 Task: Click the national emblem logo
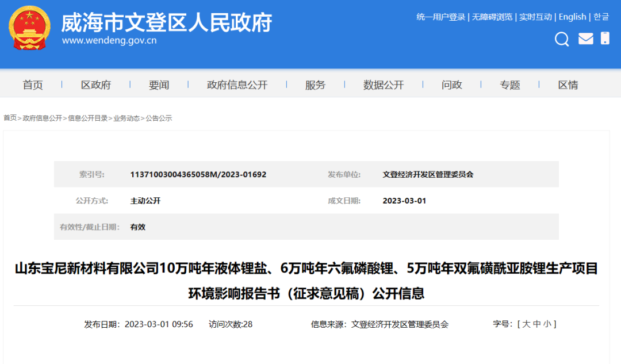click(x=30, y=28)
